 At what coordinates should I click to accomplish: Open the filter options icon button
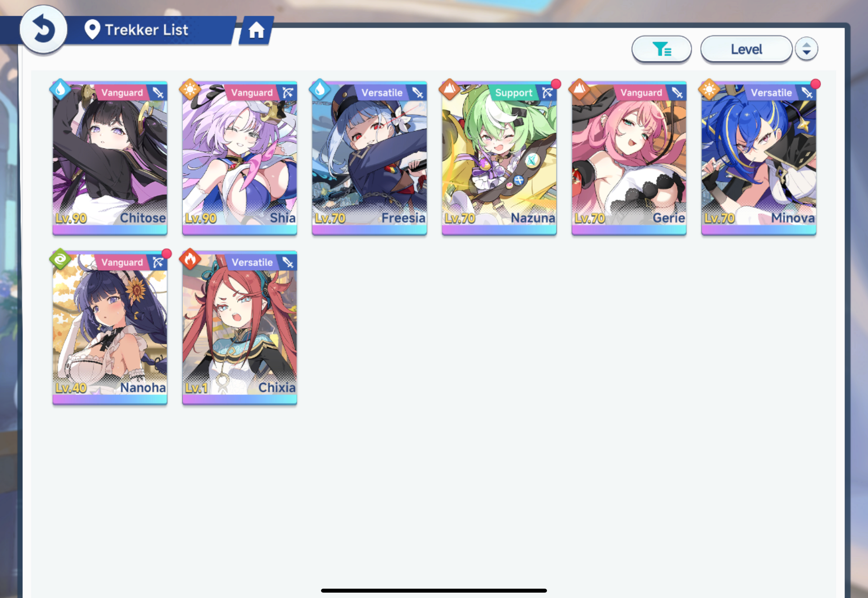point(661,49)
